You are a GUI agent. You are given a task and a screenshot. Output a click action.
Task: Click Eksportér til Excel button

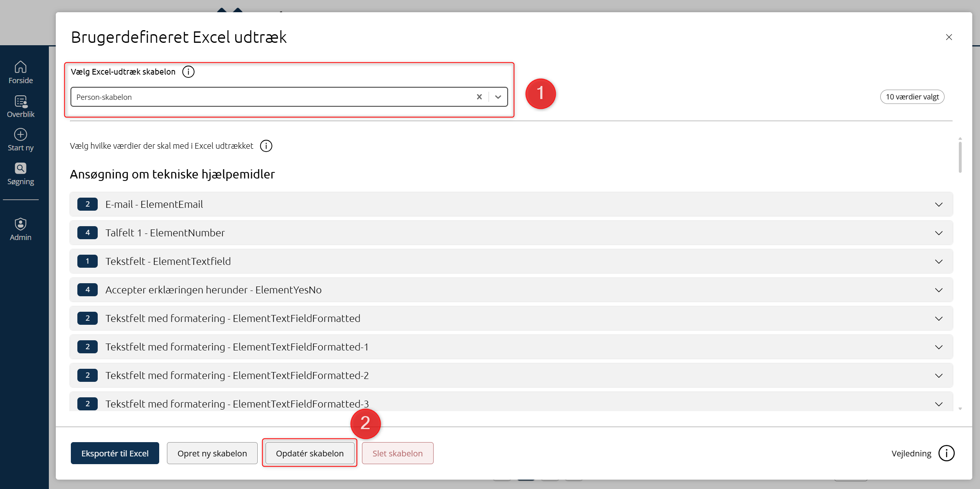(x=115, y=453)
